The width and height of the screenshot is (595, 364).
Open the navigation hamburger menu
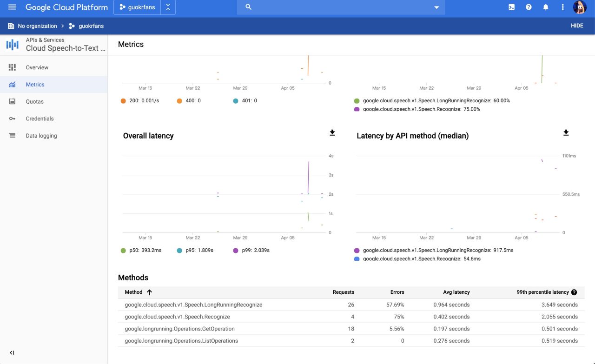tap(12, 7)
